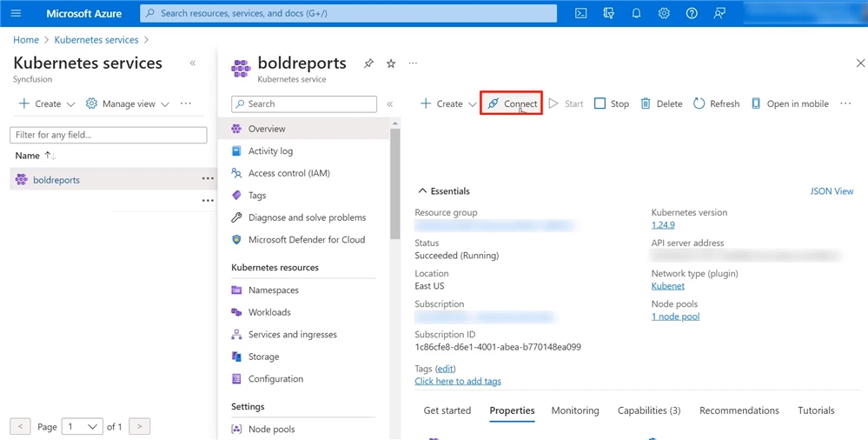Click Connect in the command bar
868x440 pixels.
pyautogui.click(x=512, y=103)
